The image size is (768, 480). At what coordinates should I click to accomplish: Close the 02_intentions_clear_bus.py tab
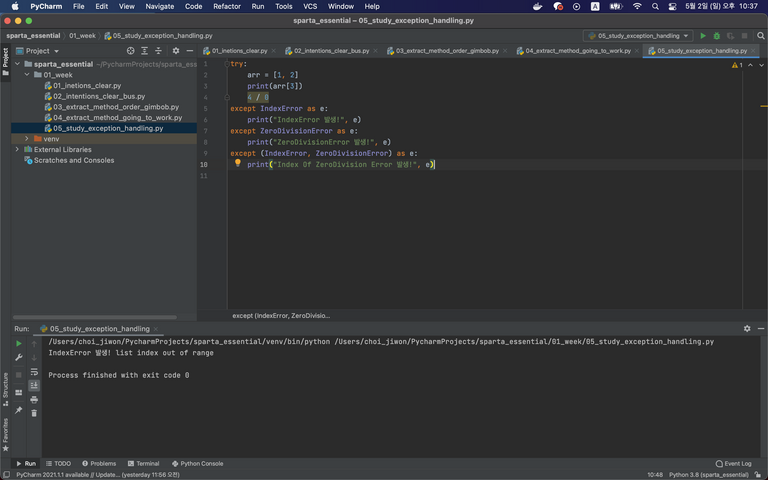tap(376, 51)
